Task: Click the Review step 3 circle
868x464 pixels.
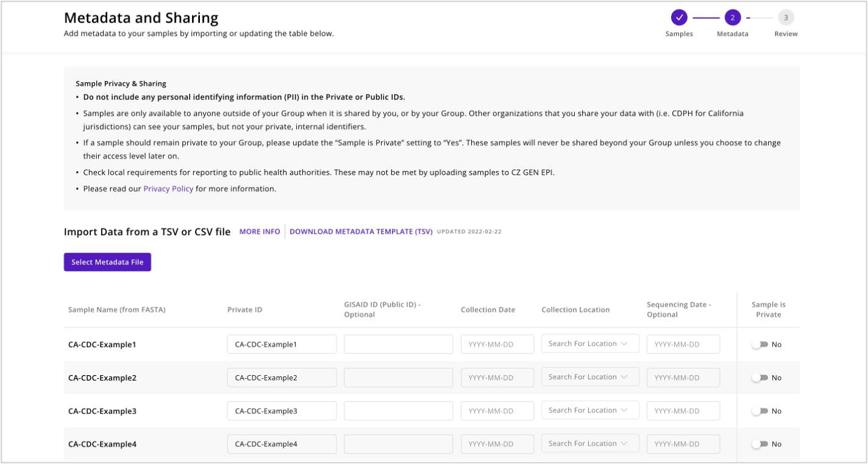Action: pyautogui.click(x=786, y=18)
